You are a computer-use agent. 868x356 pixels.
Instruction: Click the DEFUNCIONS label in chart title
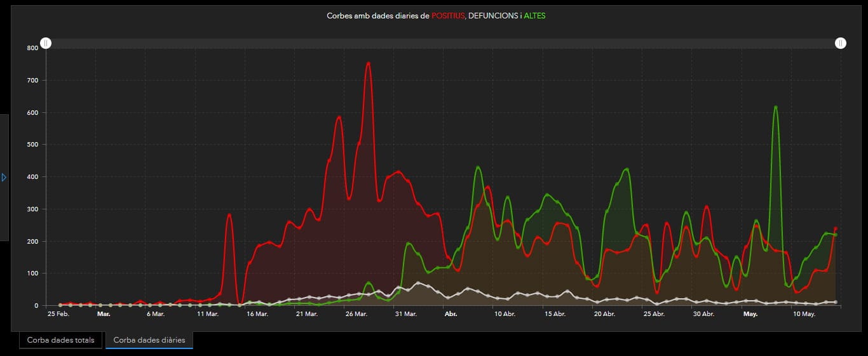pyautogui.click(x=492, y=15)
